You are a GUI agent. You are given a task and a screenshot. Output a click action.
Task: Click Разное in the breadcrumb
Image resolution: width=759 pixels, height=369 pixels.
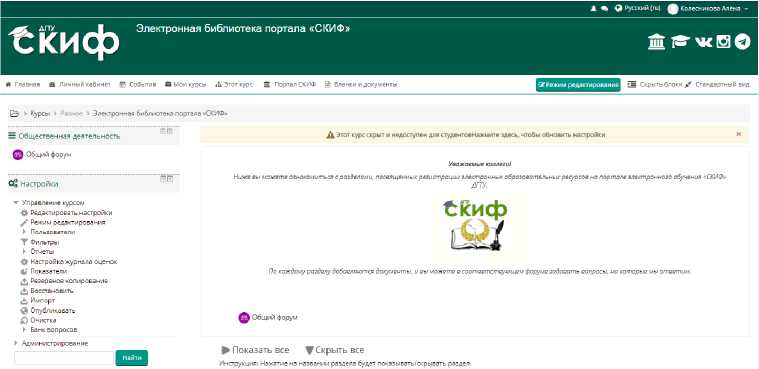pyautogui.click(x=71, y=113)
